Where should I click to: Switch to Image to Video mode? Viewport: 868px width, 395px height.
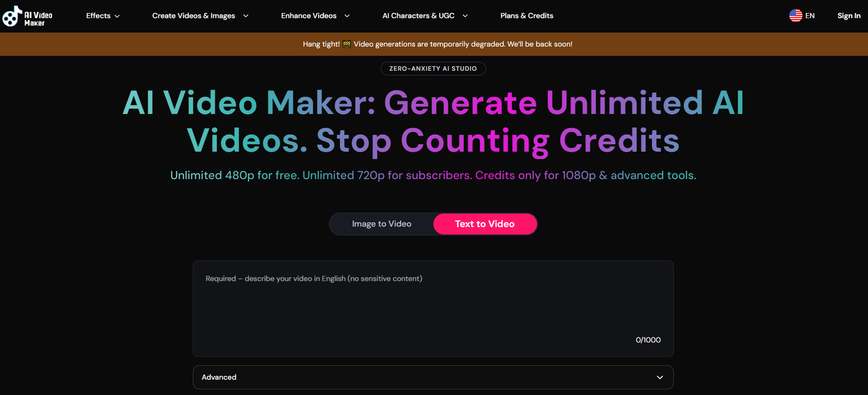click(x=381, y=224)
